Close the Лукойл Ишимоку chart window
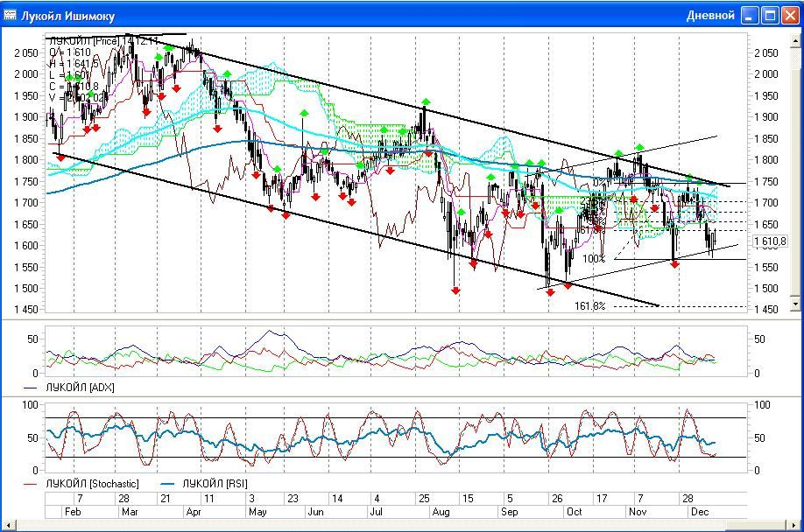The image size is (804, 532). pos(790,16)
